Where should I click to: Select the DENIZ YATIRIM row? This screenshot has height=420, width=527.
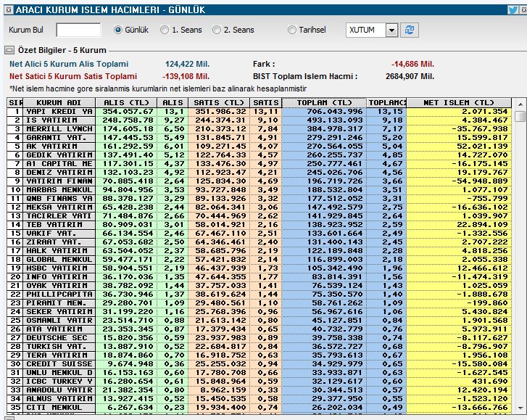tap(259, 173)
